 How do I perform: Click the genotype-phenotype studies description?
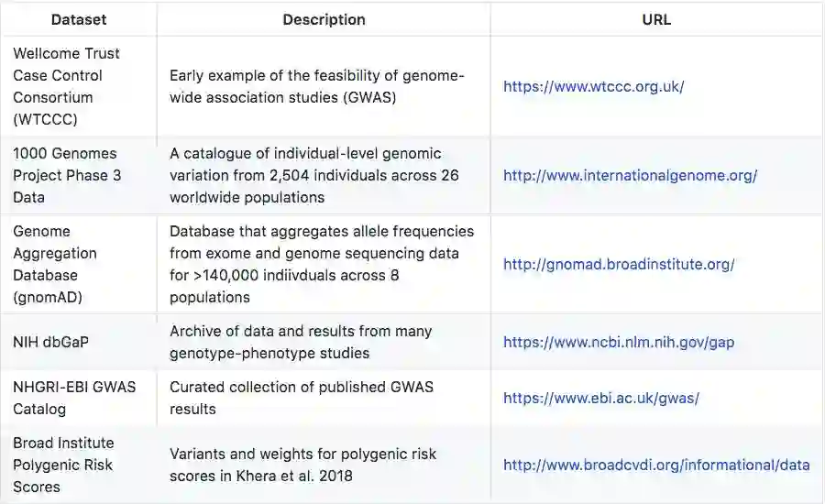pos(301,342)
